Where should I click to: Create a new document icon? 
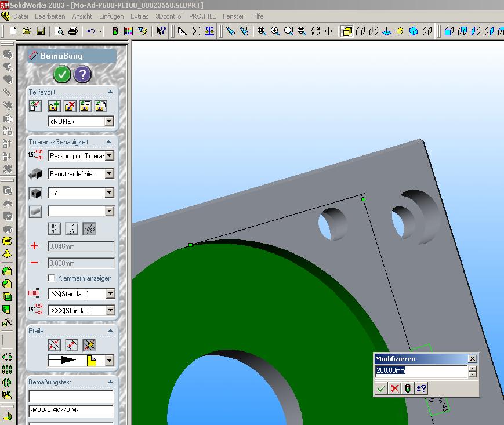pyautogui.click(x=13, y=31)
